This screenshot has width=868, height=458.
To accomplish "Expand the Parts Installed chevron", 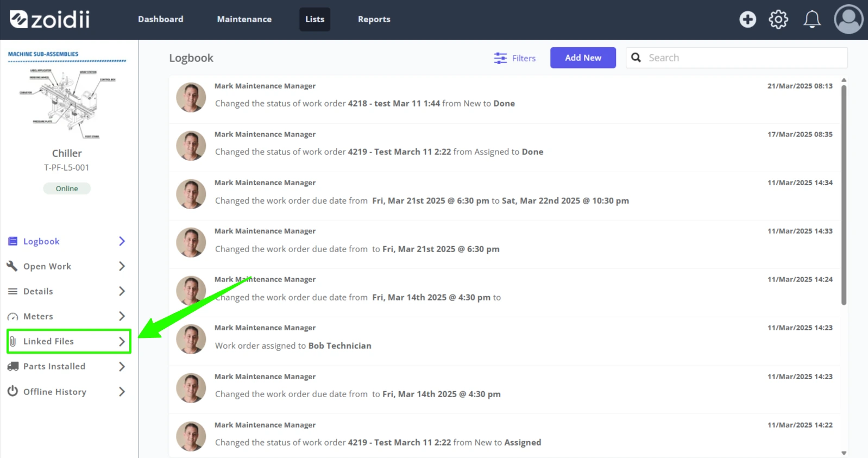I will pyautogui.click(x=122, y=366).
